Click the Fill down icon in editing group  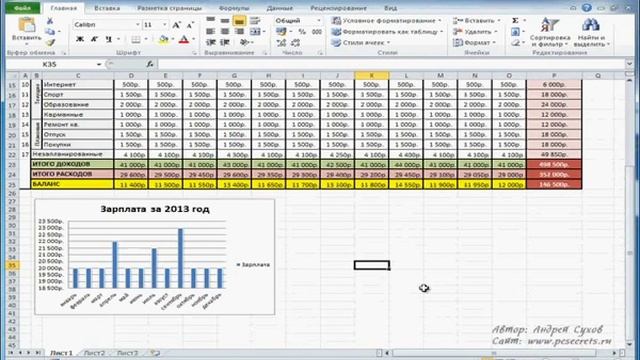pyautogui.click(x=515, y=31)
